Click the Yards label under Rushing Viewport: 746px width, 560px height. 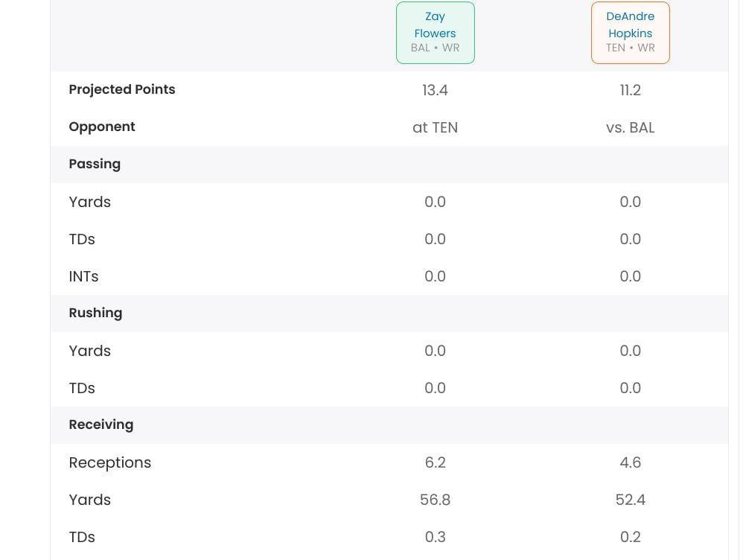(90, 351)
